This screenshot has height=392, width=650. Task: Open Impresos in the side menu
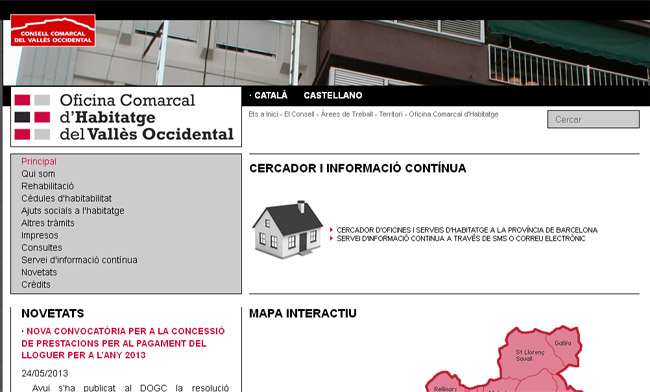[x=40, y=235]
